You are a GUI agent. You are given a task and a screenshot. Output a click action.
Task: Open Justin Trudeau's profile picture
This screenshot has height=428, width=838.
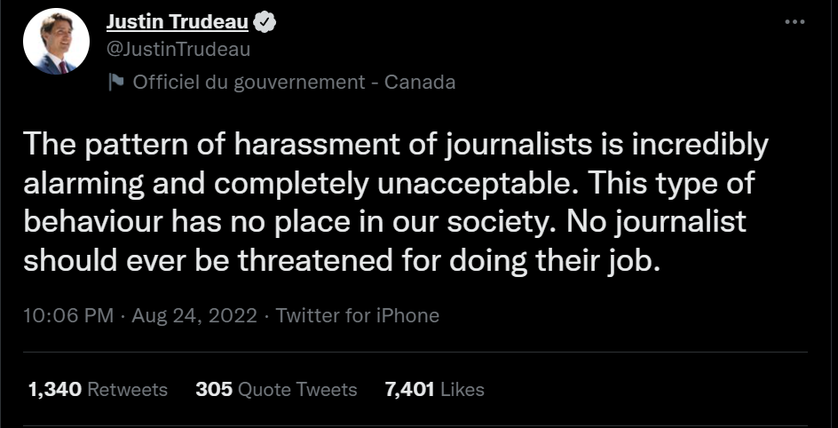click(56, 41)
